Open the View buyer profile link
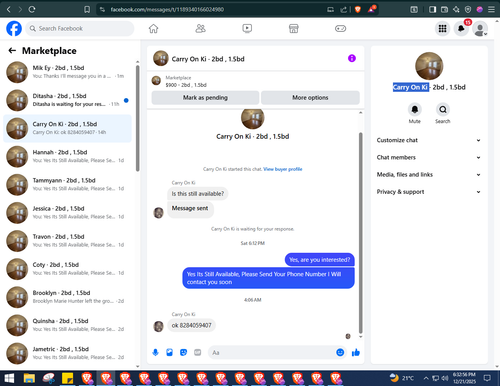Image resolution: width=500 pixels, height=386 pixels. pyautogui.click(x=283, y=169)
